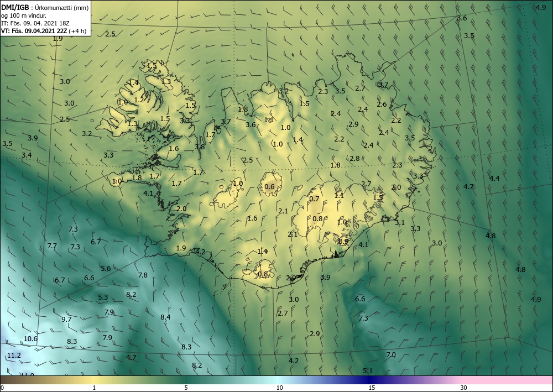Click the color scale tick label 10
The image size is (553, 392).
point(279,388)
